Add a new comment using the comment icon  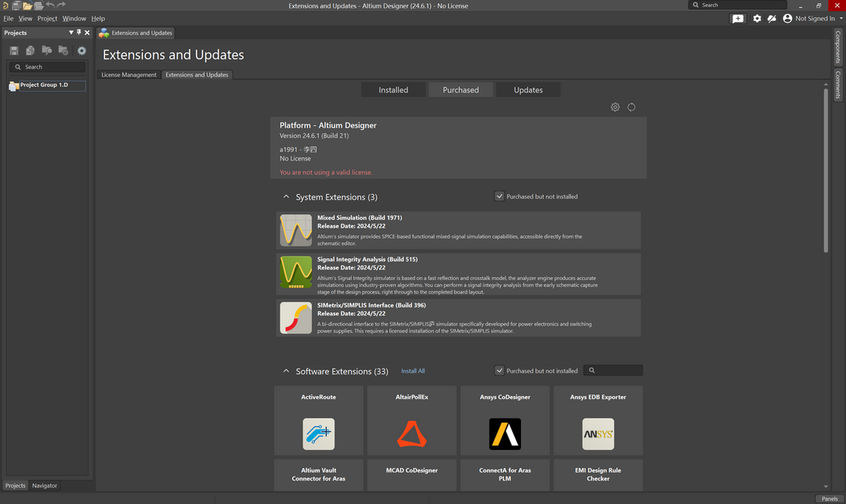(737, 18)
